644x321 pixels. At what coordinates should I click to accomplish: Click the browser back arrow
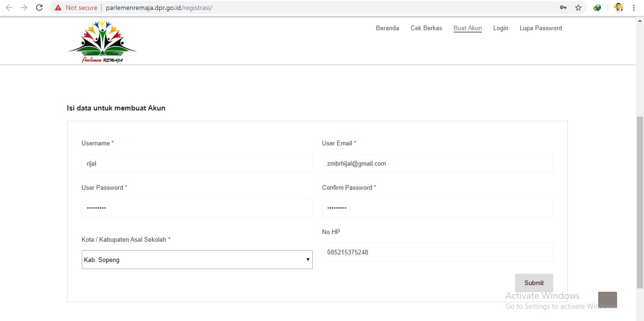tap(9, 8)
